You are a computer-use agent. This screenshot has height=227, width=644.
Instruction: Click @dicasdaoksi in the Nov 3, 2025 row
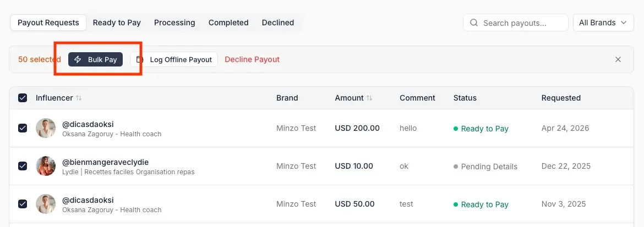[x=88, y=200]
